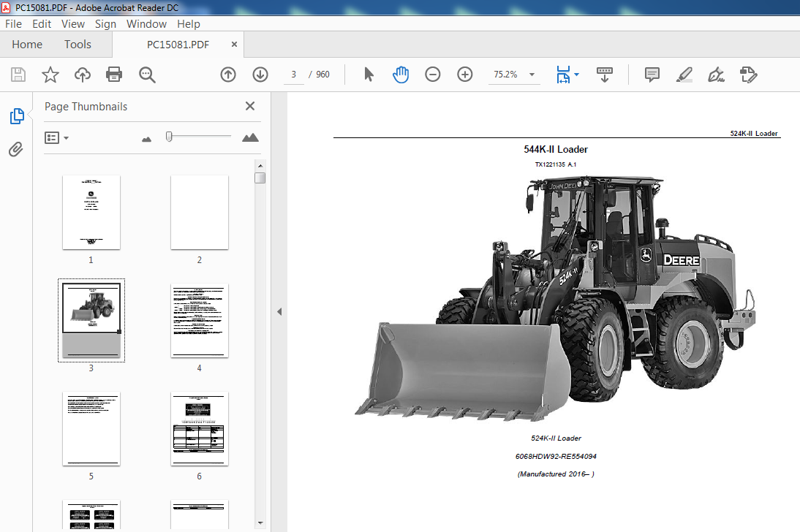This screenshot has width=800, height=532.
Task: Bookmark the document with the star icon
Action: pyautogui.click(x=50, y=75)
